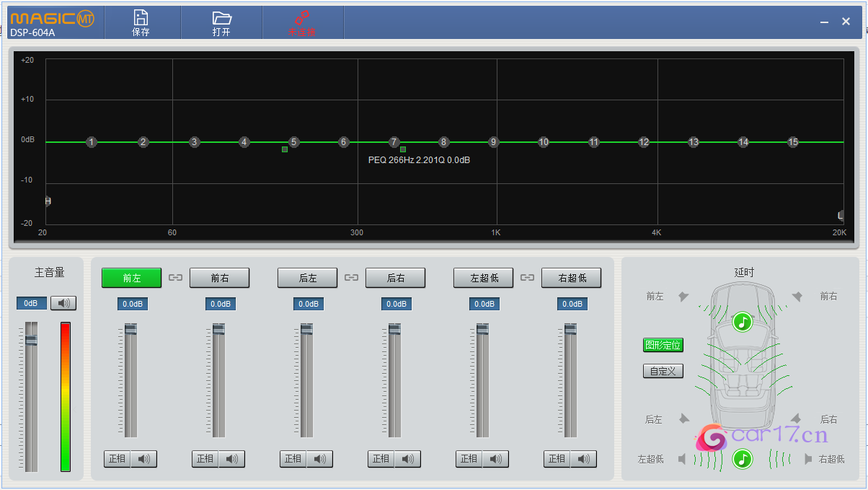The width and height of the screenshot is (868, 490).
Task: Mute the 后右 channel speaker icon
Action: click(408, 458)
